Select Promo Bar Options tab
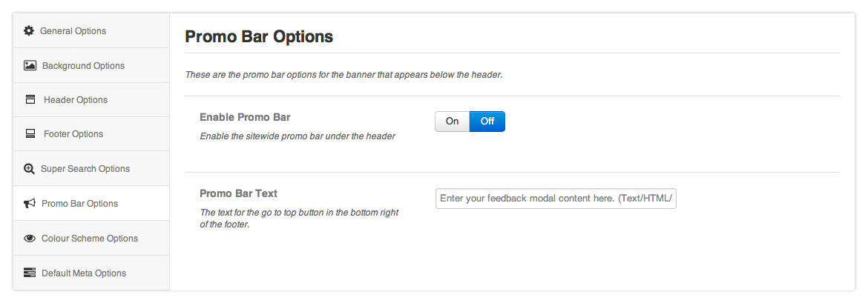 coord(79,204)
